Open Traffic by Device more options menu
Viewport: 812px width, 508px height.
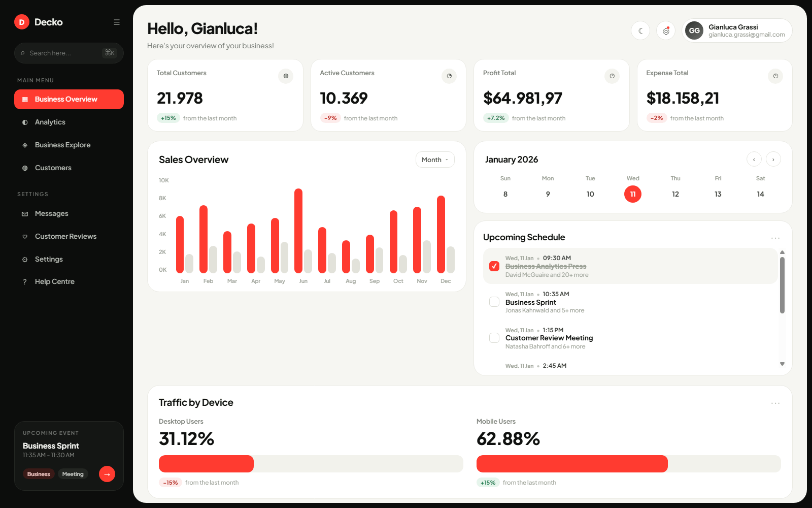[775, 403]
